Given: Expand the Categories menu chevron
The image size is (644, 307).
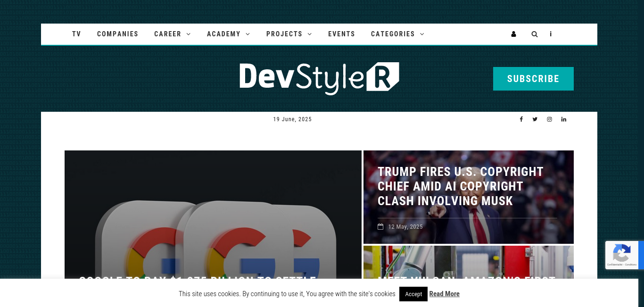Looking at the screenshot, I should coord(422,34).
